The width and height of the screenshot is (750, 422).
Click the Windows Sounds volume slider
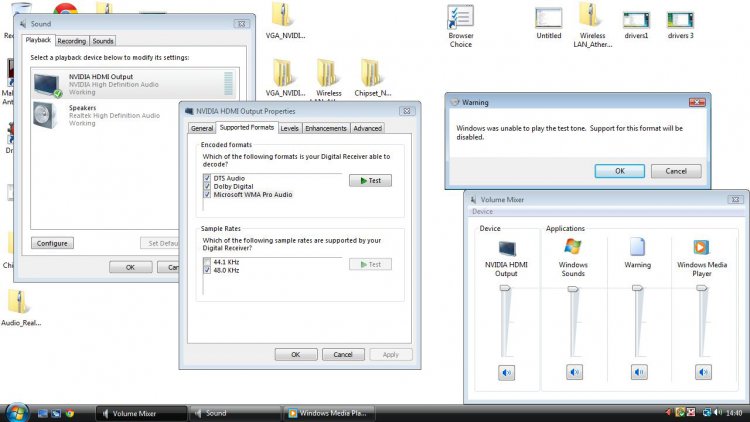[573, 289]
